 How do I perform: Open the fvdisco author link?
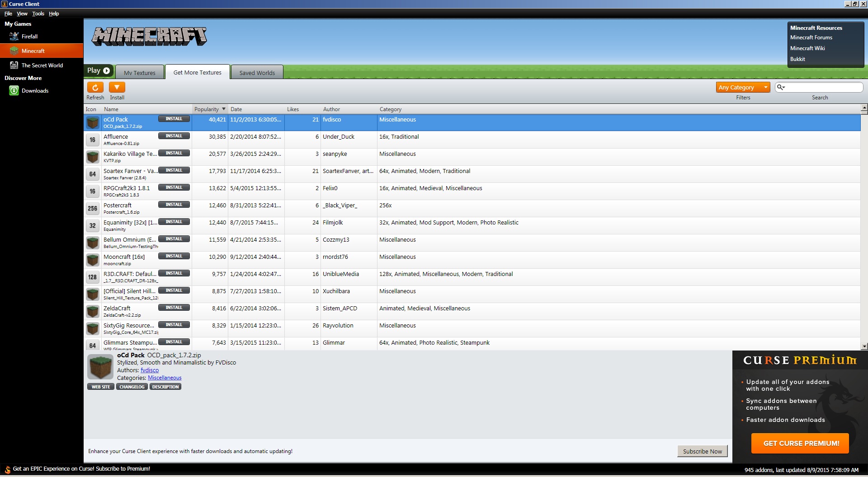point(150,370)
